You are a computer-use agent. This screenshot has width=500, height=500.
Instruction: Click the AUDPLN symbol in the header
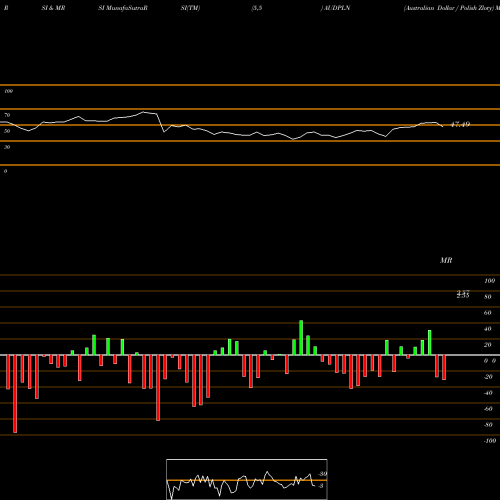(337, 8)
